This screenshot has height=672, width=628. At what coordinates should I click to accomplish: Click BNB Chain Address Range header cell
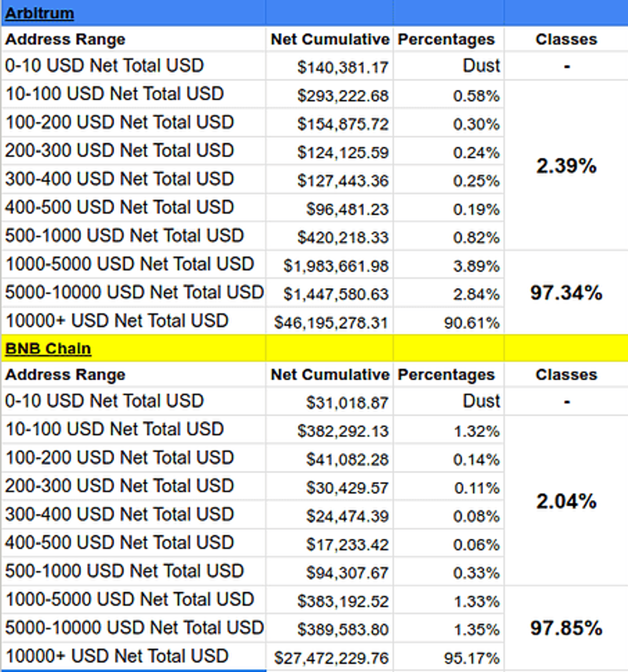65,375
